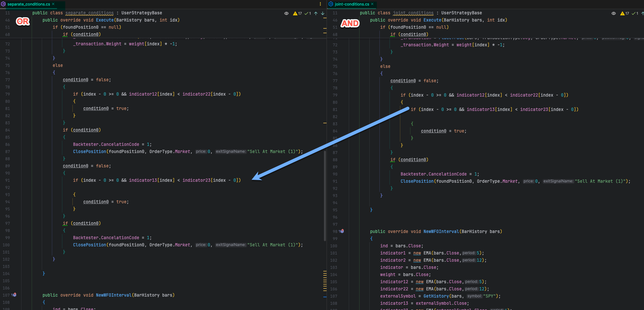Click the yellow warning stripe mark near line 83
The image size is (644, 310).
[x=325, y=123]
